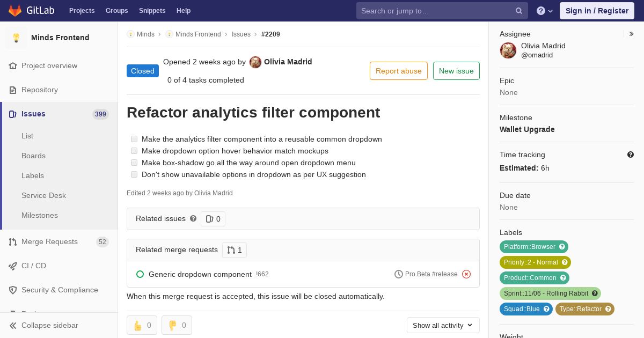Focus the Search or jump to field
The image size is (644, 338).
tap(436, 11)
